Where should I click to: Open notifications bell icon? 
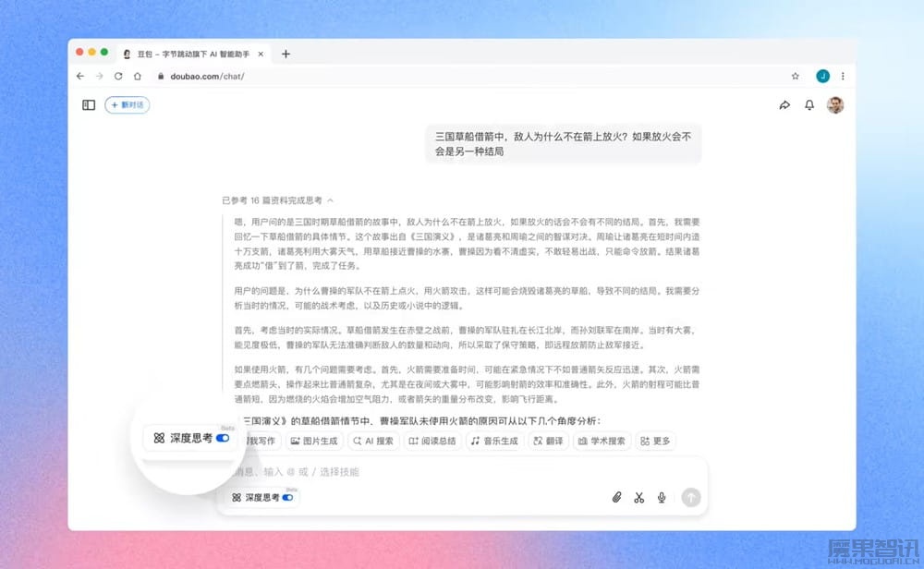click(x=809, y=105)
